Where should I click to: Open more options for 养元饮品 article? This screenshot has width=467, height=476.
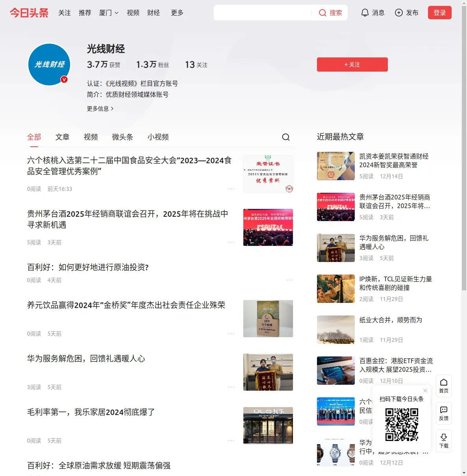231,334
